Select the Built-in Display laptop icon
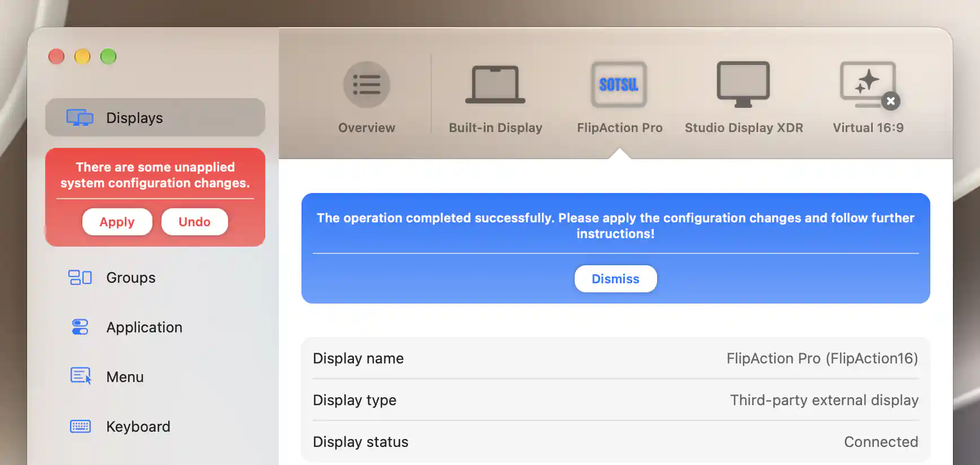Image resolution: width=980 pixels, height=465 pixels. [495, 85]
